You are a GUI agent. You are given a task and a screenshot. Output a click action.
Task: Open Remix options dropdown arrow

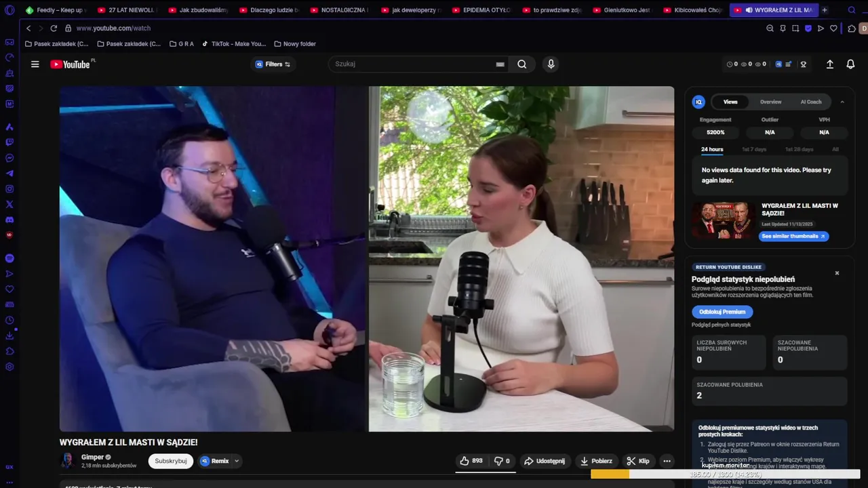(x=237, y=461)
